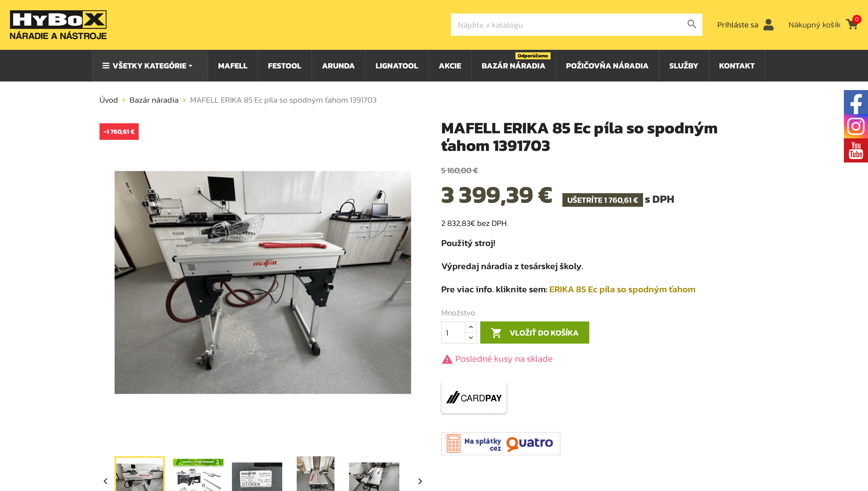This screenshot has height=491, width=868.
Task: Open the Facebook sidebar icon
Action: (x=856, y=102)
